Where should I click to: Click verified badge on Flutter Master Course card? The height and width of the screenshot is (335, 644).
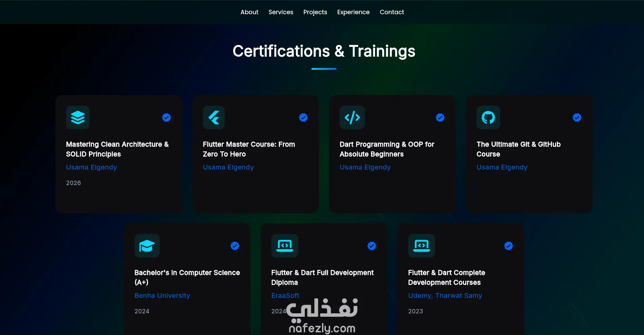[x=303, y=118]
